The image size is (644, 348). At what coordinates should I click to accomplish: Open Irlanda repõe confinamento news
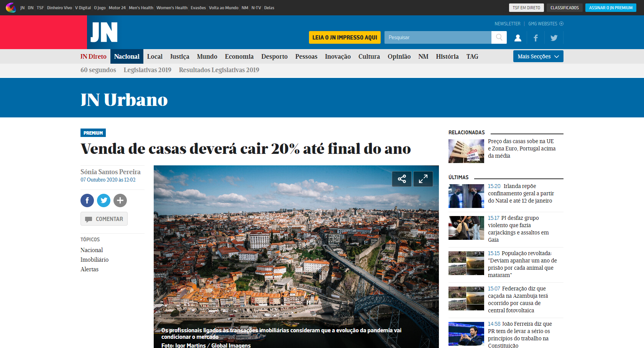521,193
